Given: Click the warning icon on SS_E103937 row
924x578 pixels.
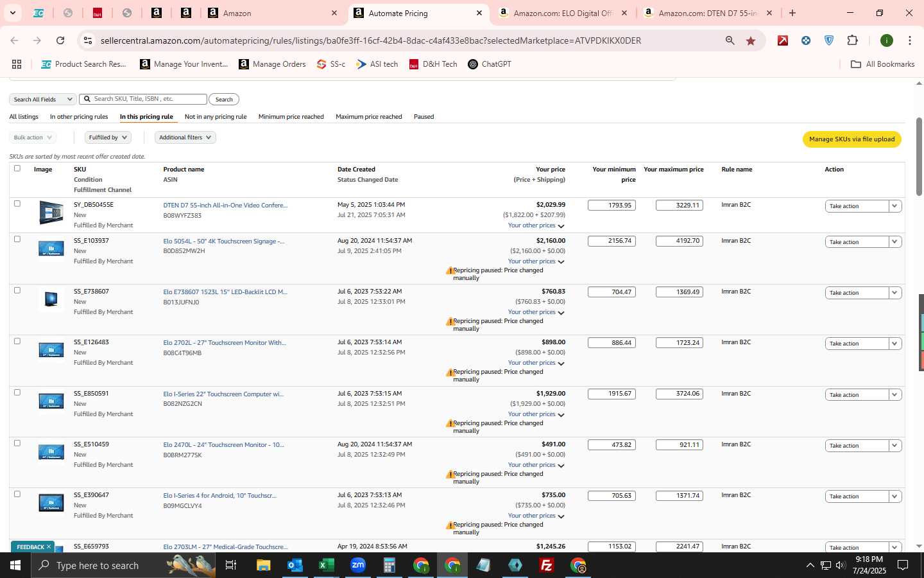Looking at the screenshot, I should coord(450,271).
